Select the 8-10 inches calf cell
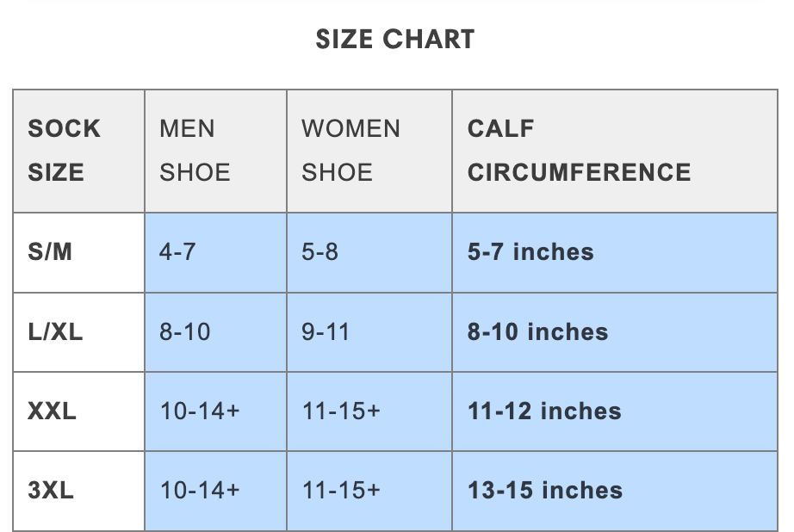The image size is (794, 532). [x=537, y=332]
